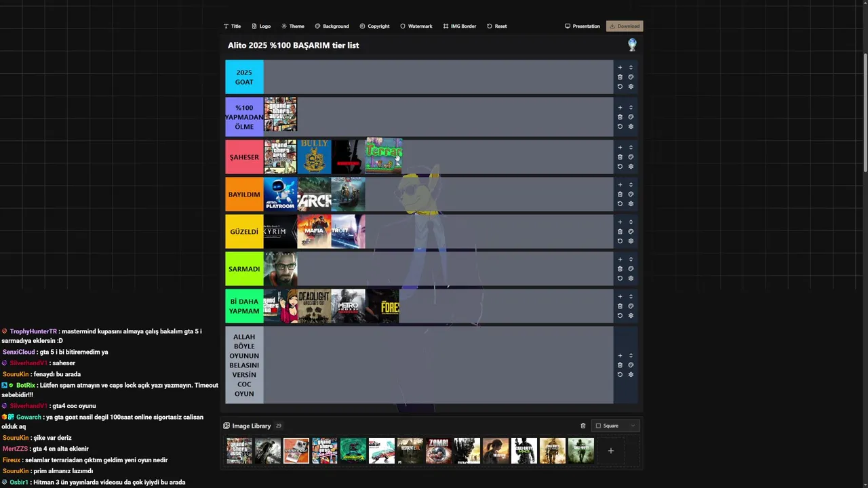
Task: Open reorder arrows on BAYILDIM row
Action: [x=631, y=185]
